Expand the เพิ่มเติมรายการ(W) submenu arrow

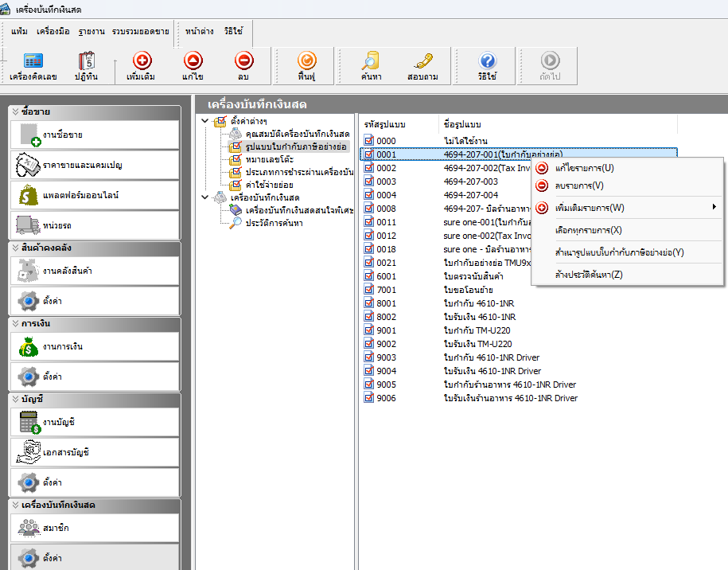pyautogui.click(x=714, y=208)
